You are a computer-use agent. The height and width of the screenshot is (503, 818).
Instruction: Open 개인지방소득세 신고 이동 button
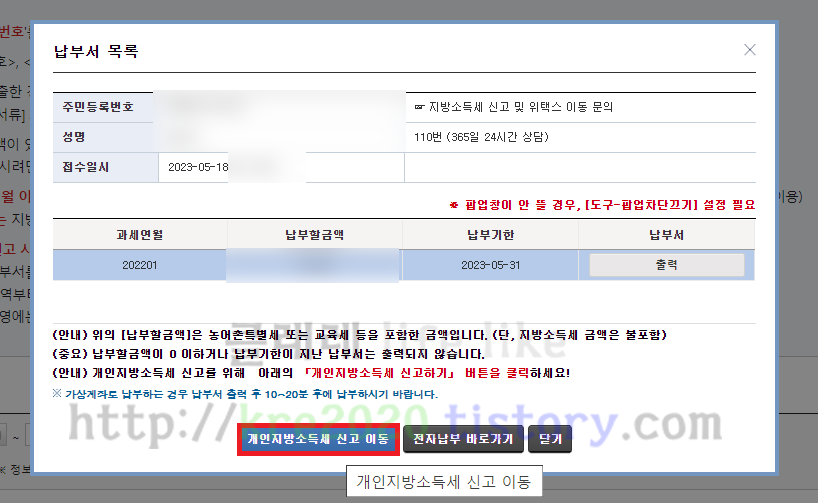click(x=318, y=439)
